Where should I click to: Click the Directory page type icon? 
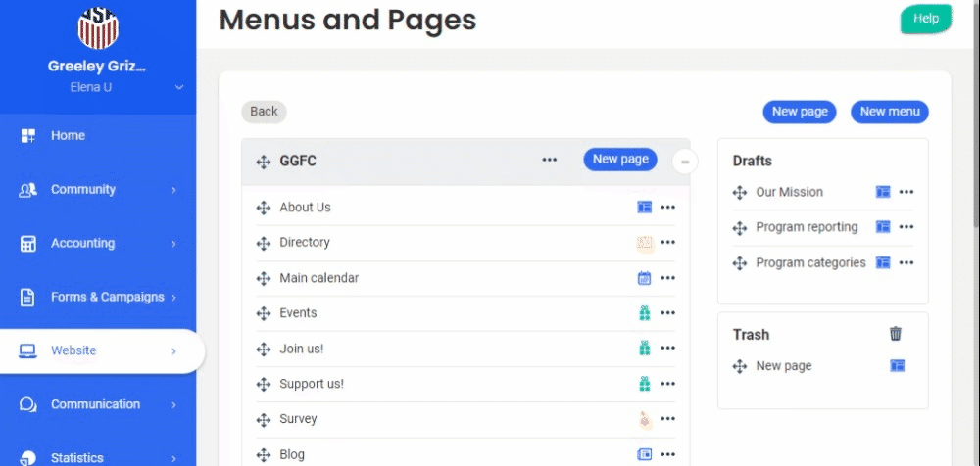(645, 243)
